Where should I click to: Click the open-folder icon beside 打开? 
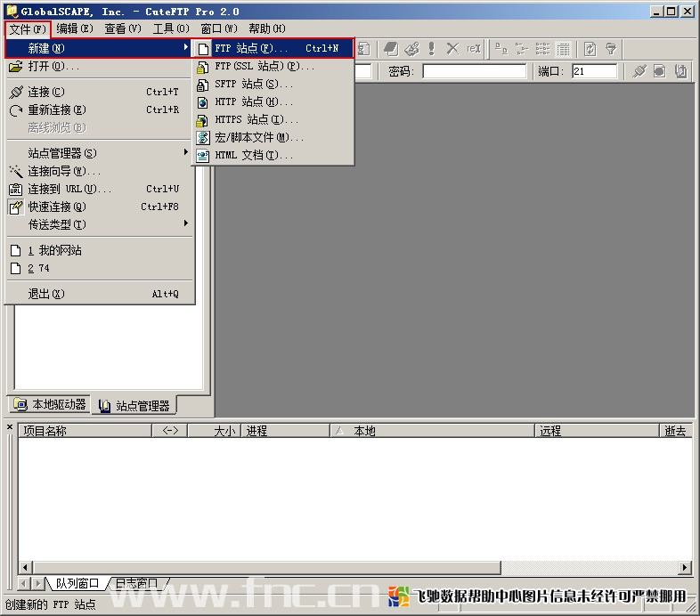(x=16, y=67)
